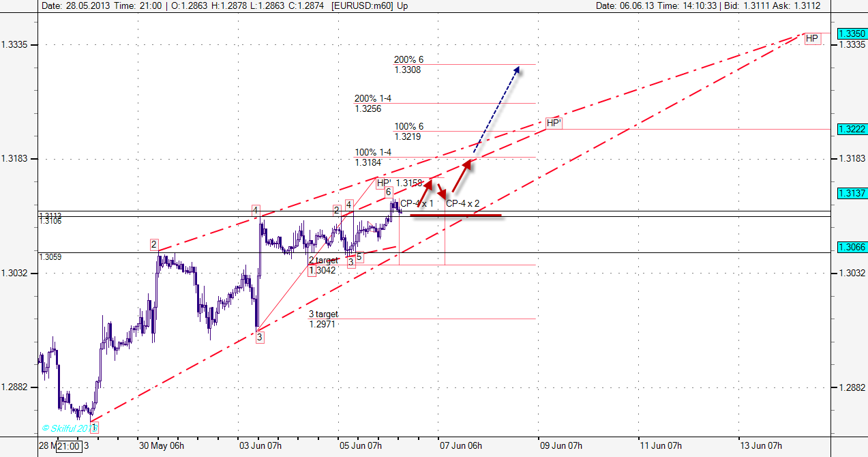Click the point 5 marker box
Screen dimensions: 868x457
(359, 257)
